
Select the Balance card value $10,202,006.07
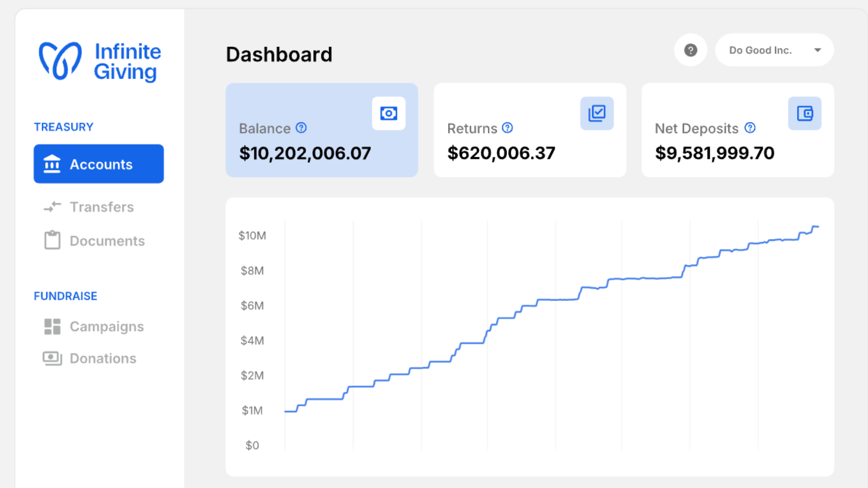[305, 153]
